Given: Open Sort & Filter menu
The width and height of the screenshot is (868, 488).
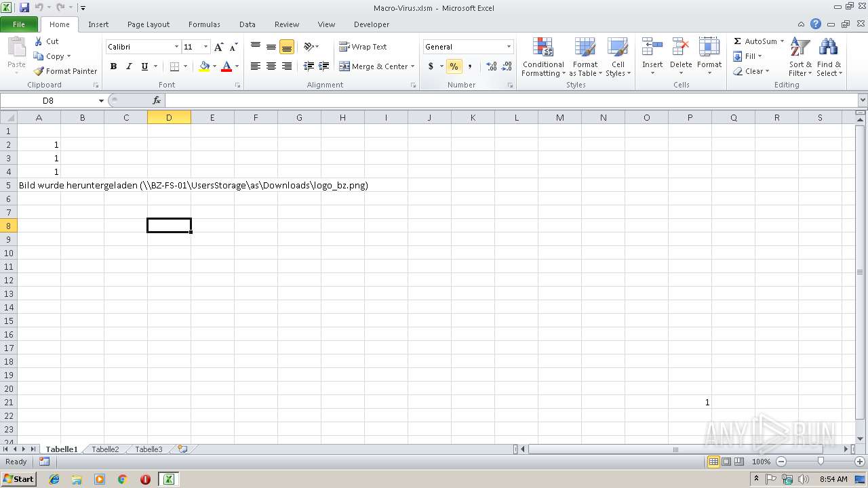Looking at the screenshot, I should pos(800,58).
